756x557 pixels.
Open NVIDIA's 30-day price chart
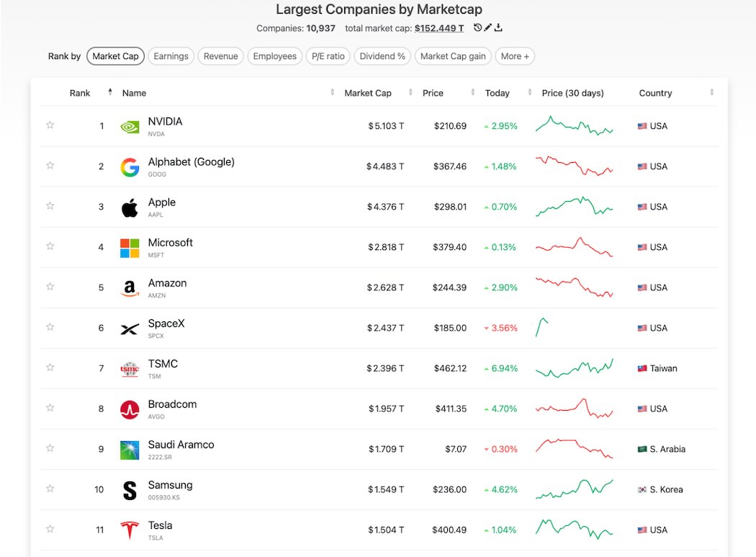click(x=575, y=125)
